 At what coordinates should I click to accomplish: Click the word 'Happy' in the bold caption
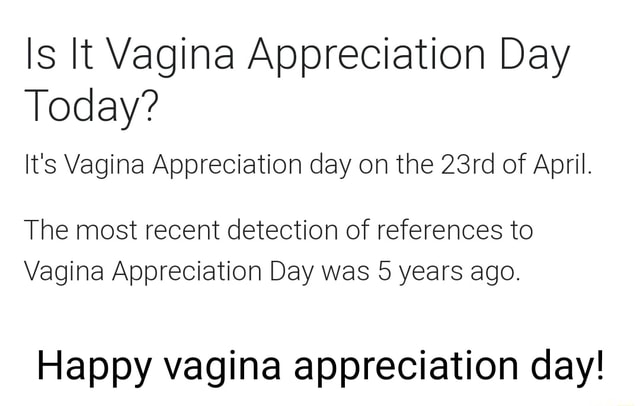94,366
